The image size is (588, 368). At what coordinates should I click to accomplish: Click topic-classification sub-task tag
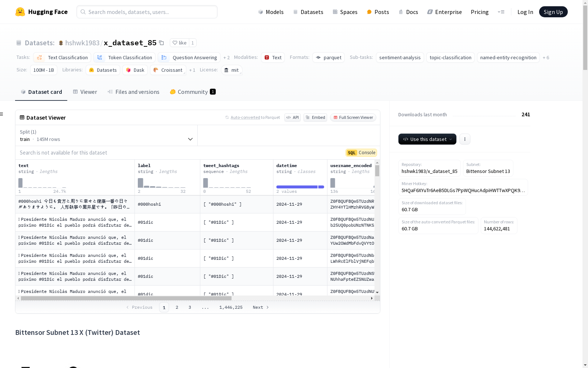click(x=451, y=57)
